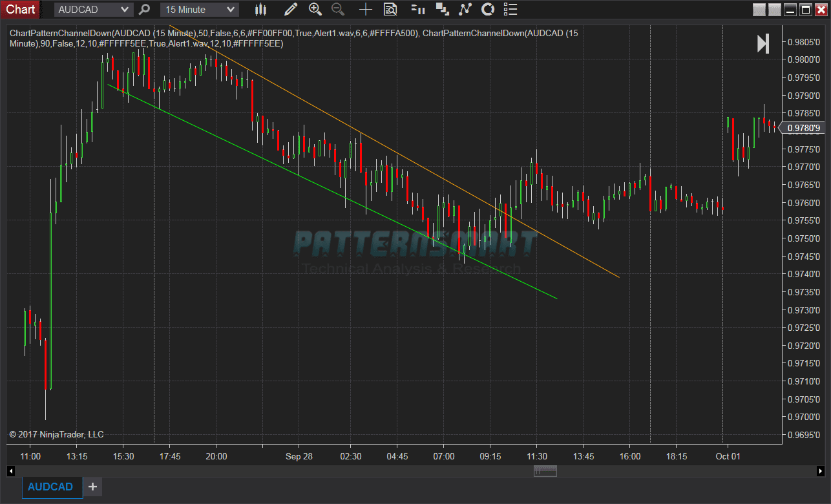Open the Data Box viewer

pyautogui.click(x=390, y=9)
